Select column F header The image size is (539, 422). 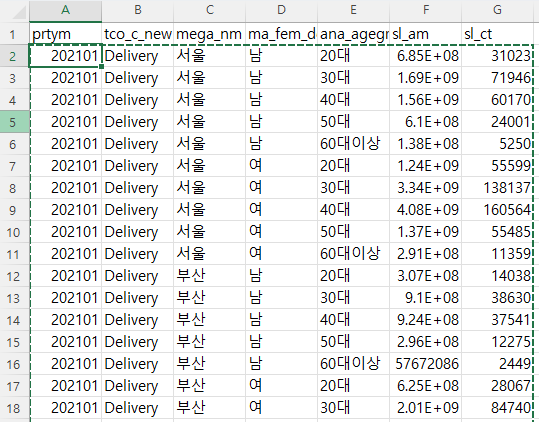click(x=426, y=10)
